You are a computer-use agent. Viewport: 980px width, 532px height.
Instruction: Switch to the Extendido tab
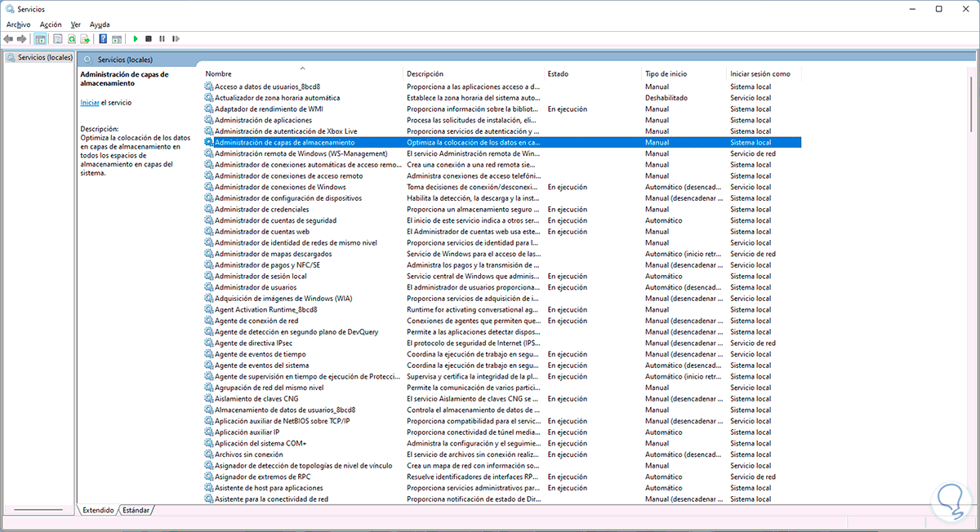(98, 510)
